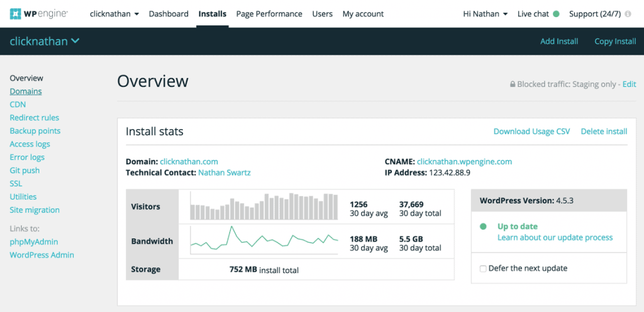Click the 752 MB storage value
This screenshot has width=644, height=312.
pyautogui.click(x=243, y=269)
